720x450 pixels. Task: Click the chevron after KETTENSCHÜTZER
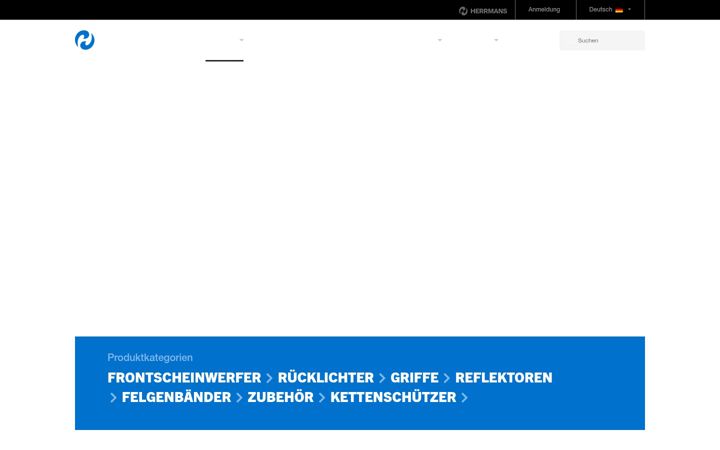click(465, 398)
